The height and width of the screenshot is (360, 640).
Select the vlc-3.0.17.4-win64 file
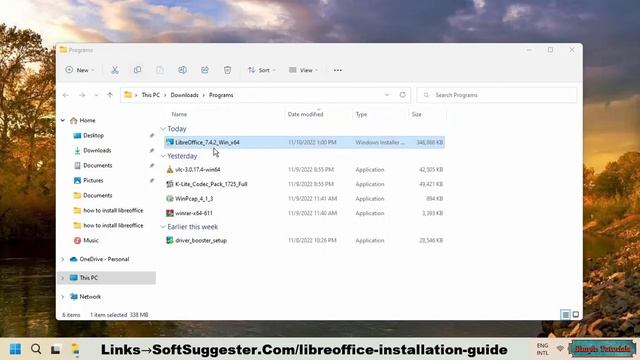coord(304,169)
